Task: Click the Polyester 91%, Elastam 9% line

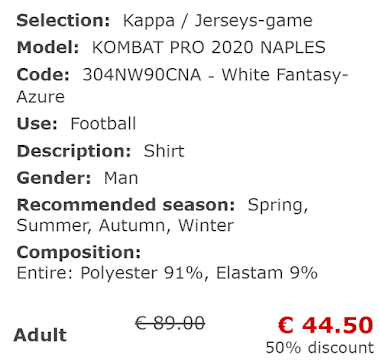Action: coord(167,273)
